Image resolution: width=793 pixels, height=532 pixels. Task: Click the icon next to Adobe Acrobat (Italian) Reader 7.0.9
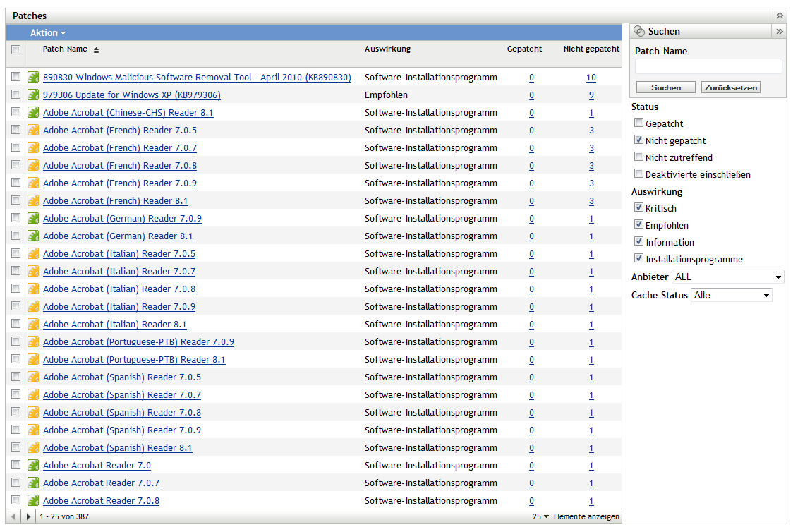(33, 306)
